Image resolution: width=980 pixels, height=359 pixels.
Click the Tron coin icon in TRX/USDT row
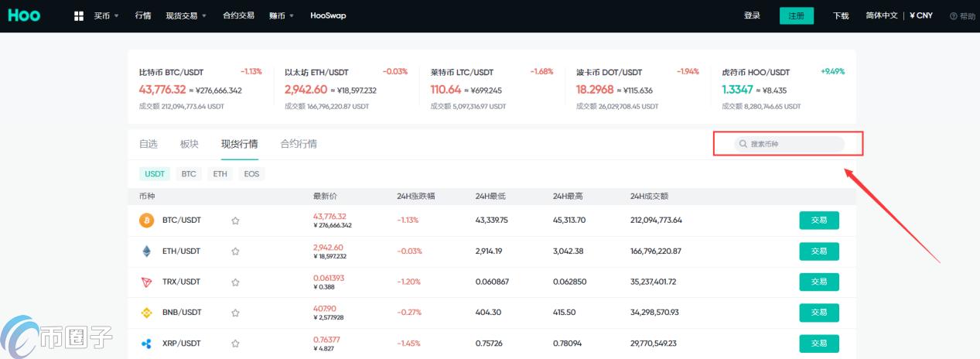[x=146, y=282]
